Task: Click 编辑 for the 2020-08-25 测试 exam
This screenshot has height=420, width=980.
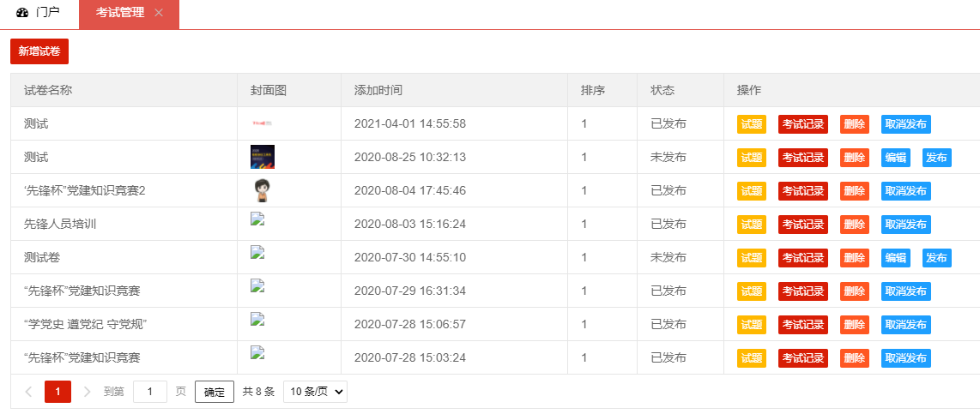Action: point(895,158)
